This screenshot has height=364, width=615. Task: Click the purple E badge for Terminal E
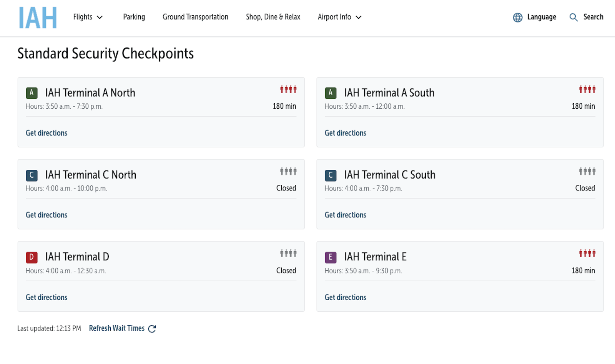(x=330, y=257)
